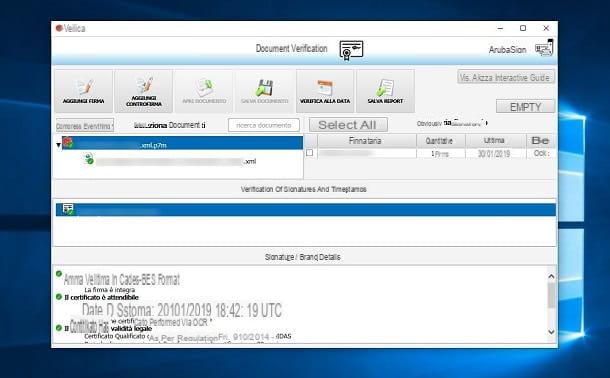610x378 pixels.
Task: Click the Firmataria column header
Action: click(x=367, y=141)
